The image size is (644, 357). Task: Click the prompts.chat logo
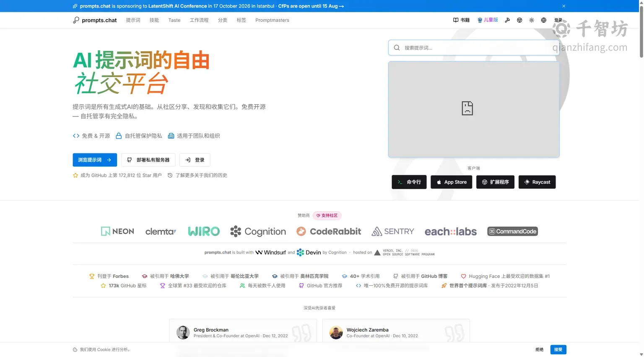tap(95, 20)
